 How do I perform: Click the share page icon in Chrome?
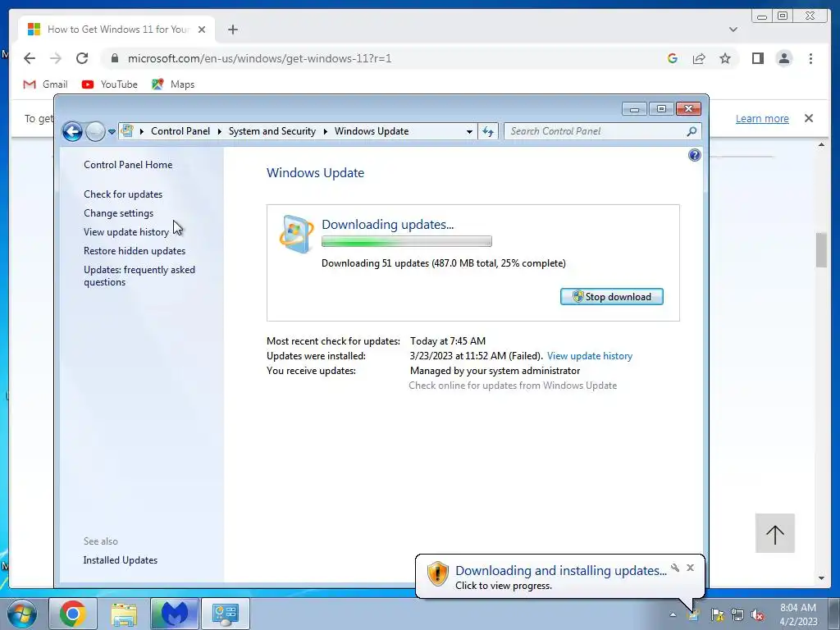[699, 58]
